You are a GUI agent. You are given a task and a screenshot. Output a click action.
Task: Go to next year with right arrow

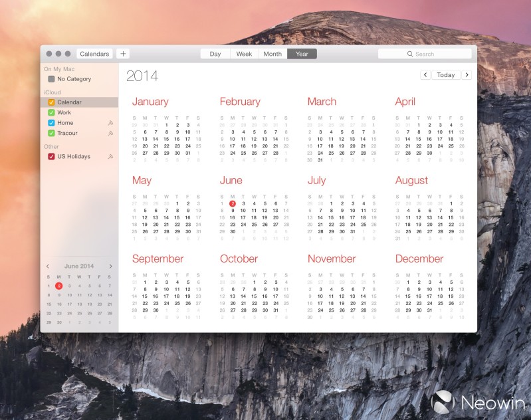[467, 75]
